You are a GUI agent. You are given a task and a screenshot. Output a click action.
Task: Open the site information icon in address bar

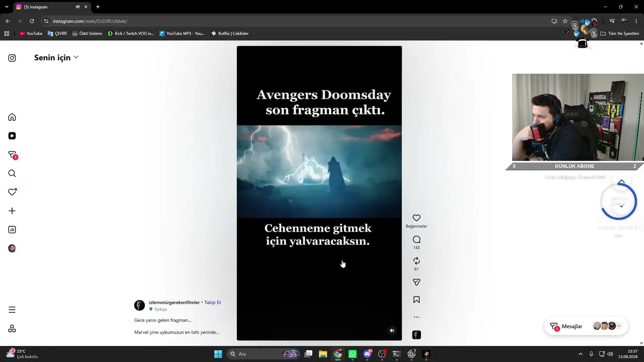[x=46, y=21]
